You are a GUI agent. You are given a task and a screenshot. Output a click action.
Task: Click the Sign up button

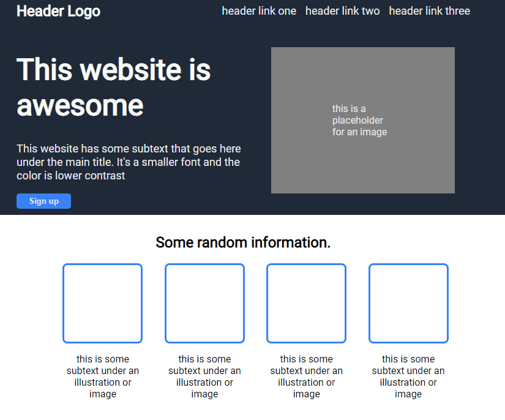click(x=44, y=201)
